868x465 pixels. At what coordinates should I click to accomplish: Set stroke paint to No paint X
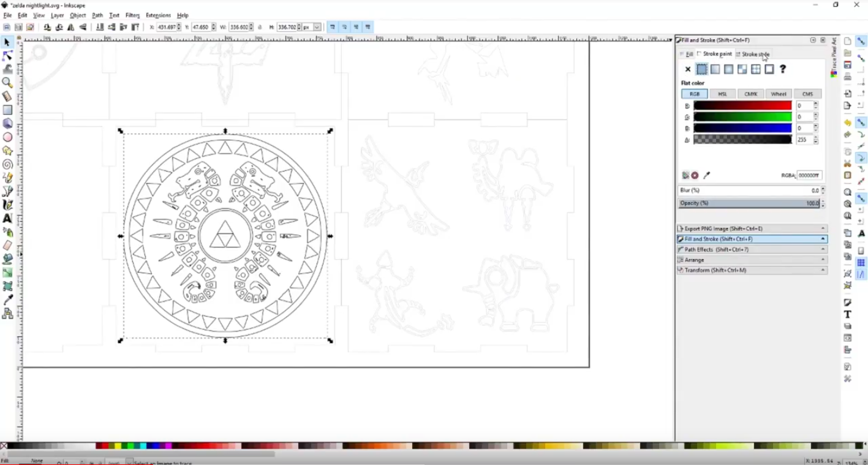click(688, 69)
